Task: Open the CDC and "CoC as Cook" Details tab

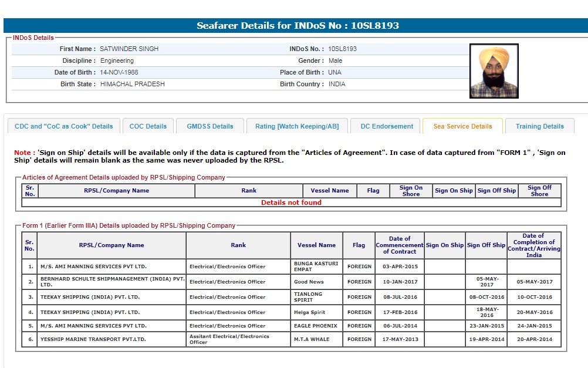Action: pos(64,126)
